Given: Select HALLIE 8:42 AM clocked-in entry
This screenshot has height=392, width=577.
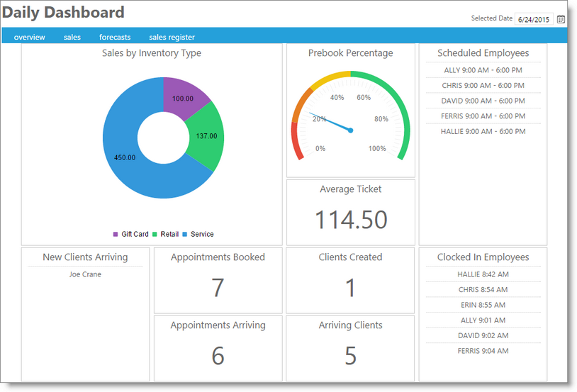Looking at the screenshot, I should click(483, 274).
